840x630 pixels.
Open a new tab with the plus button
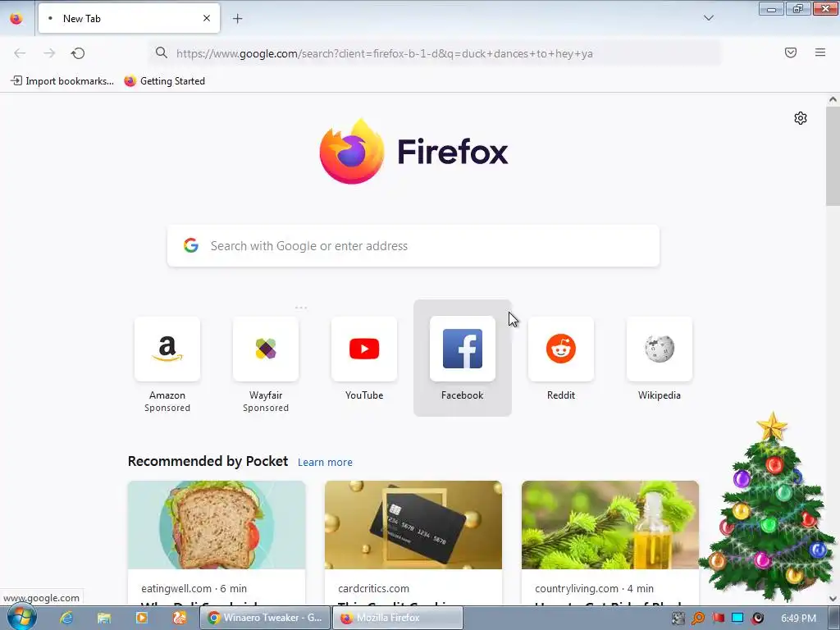[237, 19]
